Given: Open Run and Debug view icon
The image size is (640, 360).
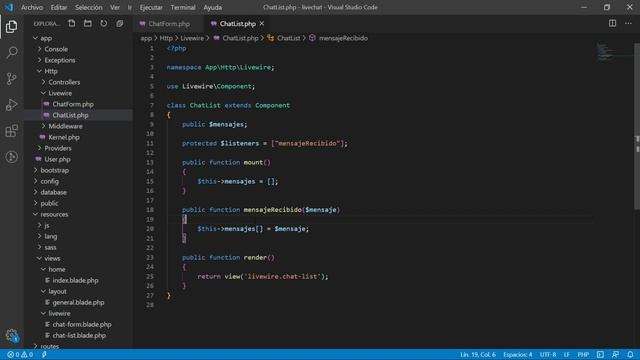Looking at the screenshot, I should 11,104.
